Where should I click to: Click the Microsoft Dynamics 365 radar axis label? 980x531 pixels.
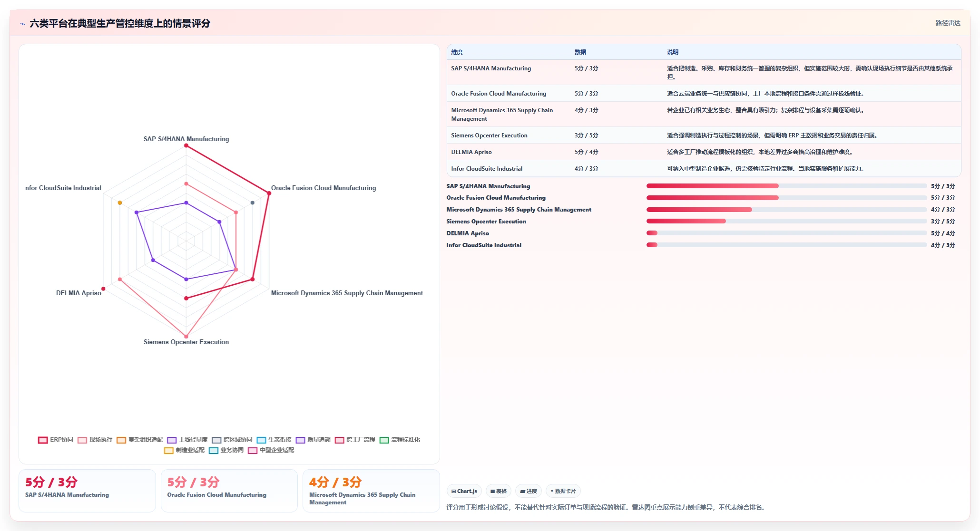[x=347, y=293]
